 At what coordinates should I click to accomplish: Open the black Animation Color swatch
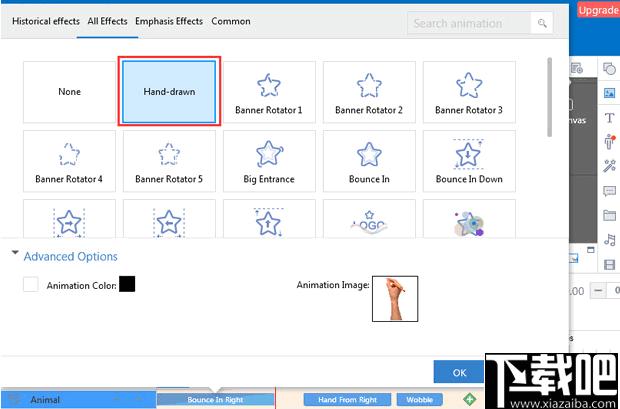127,284
